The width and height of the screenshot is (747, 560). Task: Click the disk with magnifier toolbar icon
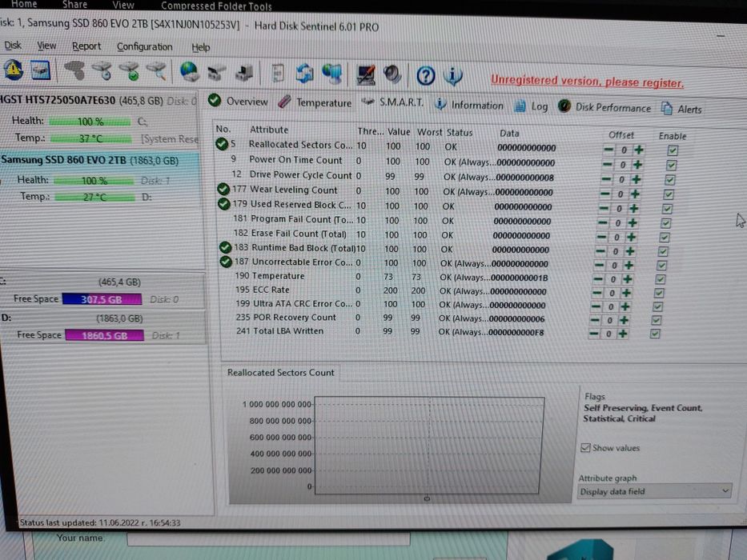click(156, 72)
